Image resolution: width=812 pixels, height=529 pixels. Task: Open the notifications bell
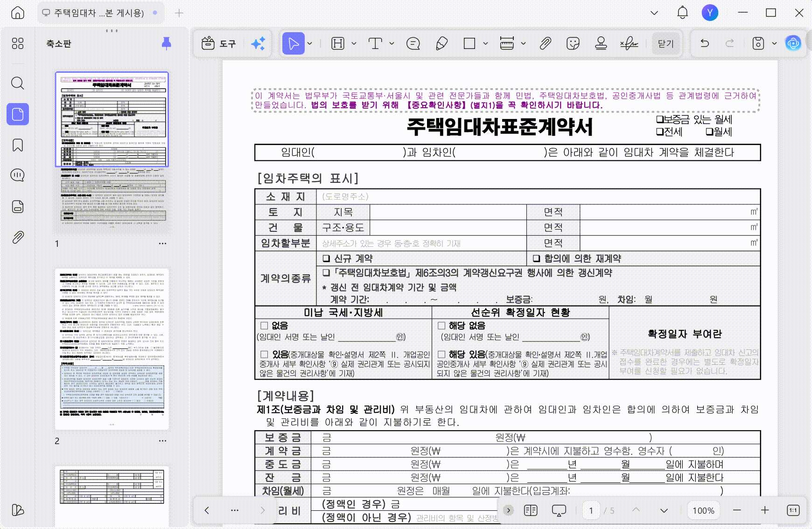[682, 13]
